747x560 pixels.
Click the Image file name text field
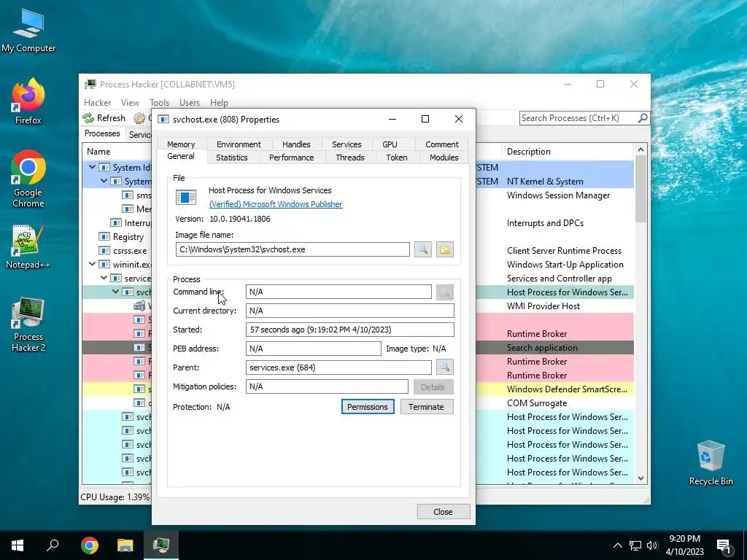tap(293, 249)
